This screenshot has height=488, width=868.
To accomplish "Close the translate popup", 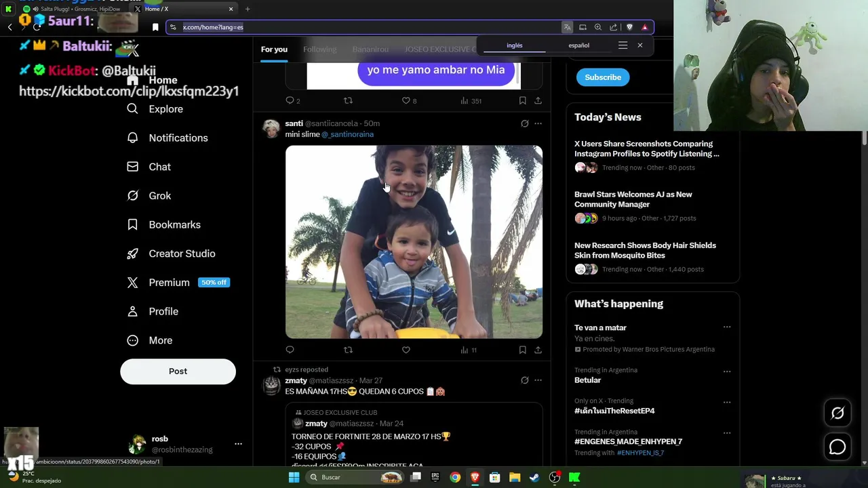I will point(639,45).
